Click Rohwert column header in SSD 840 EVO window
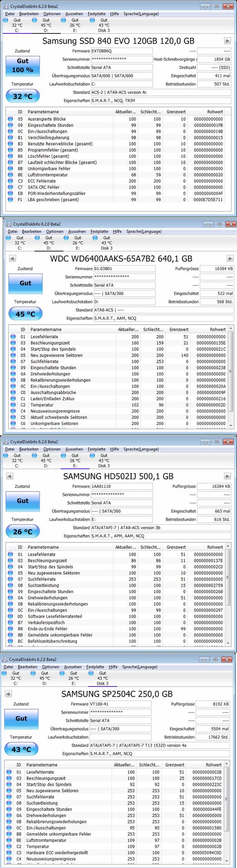This screenshot has width=237, height=868. [207, 112]
